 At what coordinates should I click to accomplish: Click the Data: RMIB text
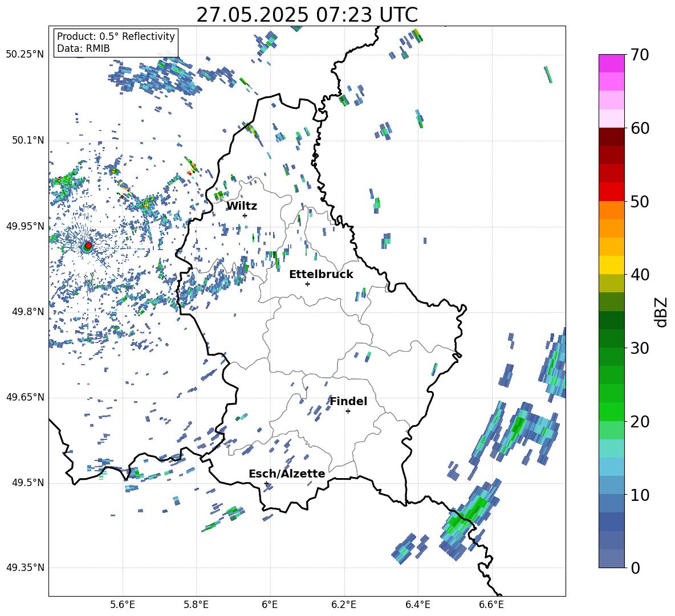click(83, 48)
